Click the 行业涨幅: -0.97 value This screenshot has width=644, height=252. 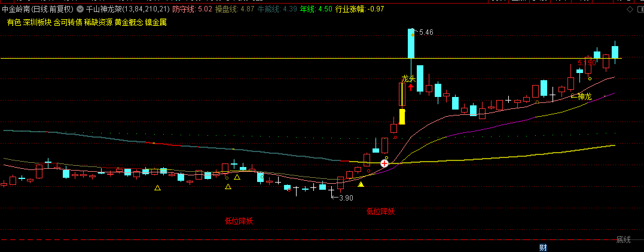coord(360,9)
